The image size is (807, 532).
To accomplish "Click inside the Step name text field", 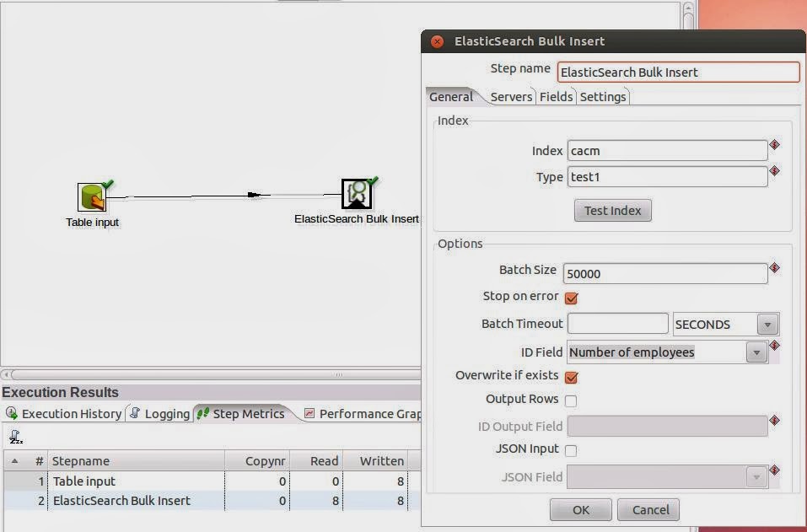I will (x=675, y=72).
